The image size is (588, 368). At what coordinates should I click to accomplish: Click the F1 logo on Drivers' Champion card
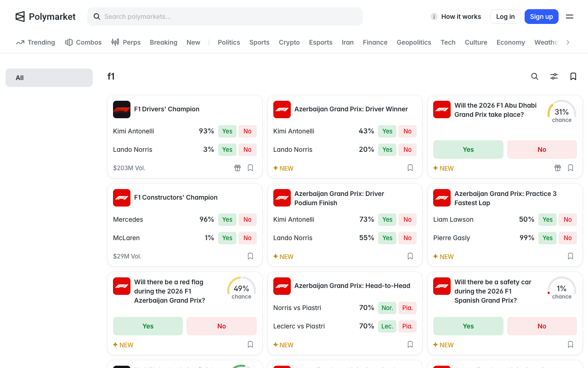click(122, 109)
